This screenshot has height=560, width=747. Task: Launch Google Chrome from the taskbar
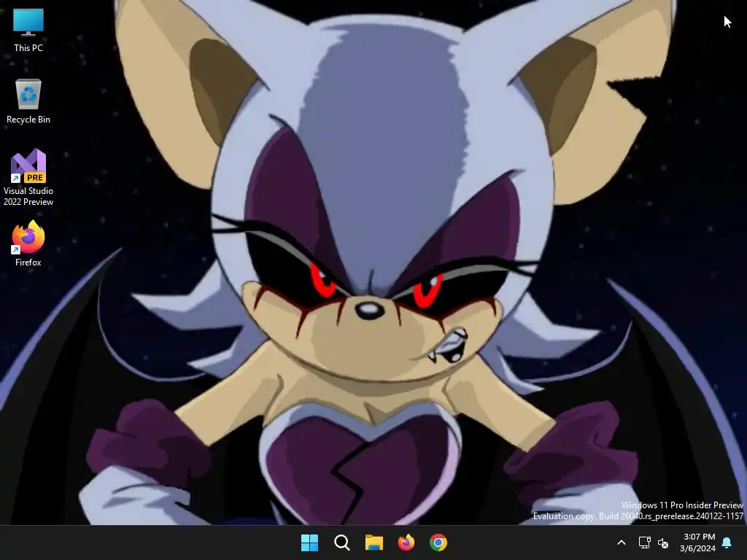(x=438, y=542)
